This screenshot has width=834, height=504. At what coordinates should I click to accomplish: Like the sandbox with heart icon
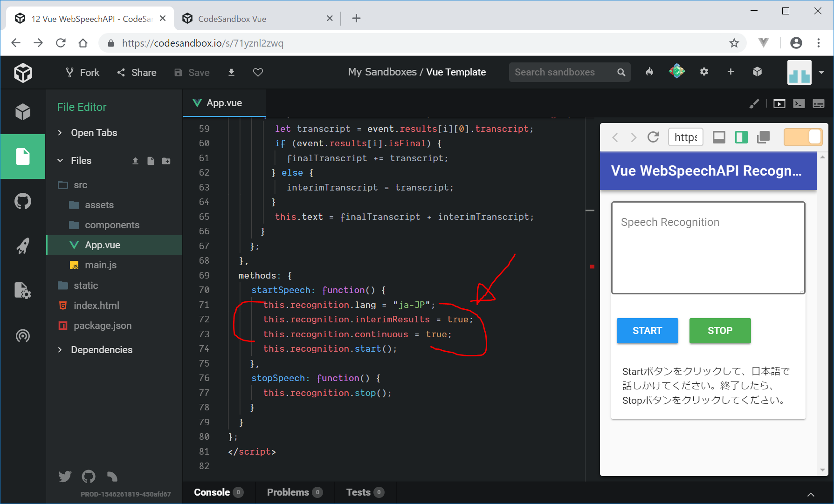(x=258, y=72)
